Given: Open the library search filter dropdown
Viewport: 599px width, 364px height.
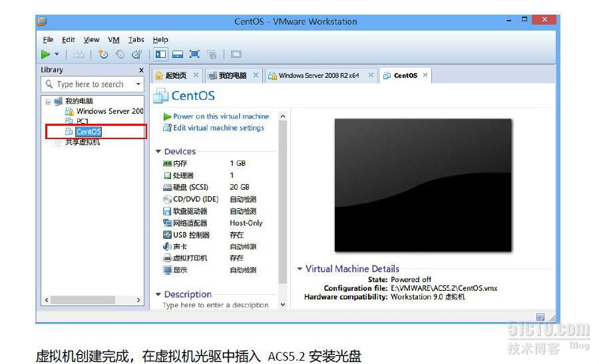Looking at the screenshot, I should point(138,84).
